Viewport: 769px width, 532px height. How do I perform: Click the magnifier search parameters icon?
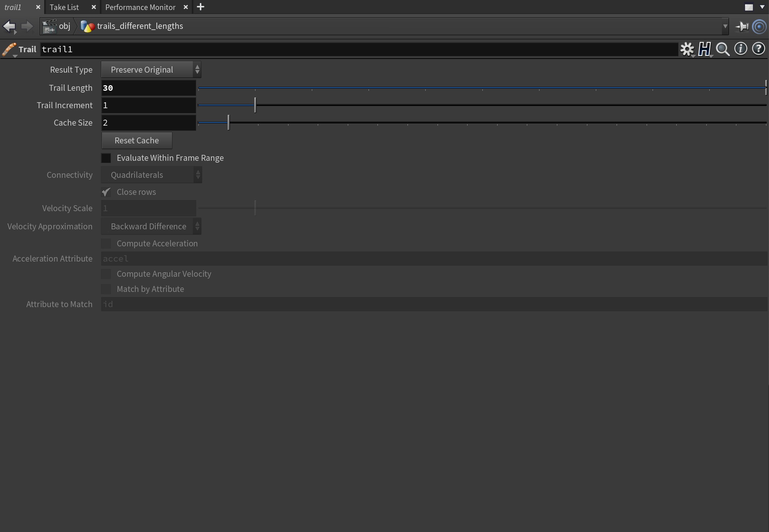pos(723,49)
